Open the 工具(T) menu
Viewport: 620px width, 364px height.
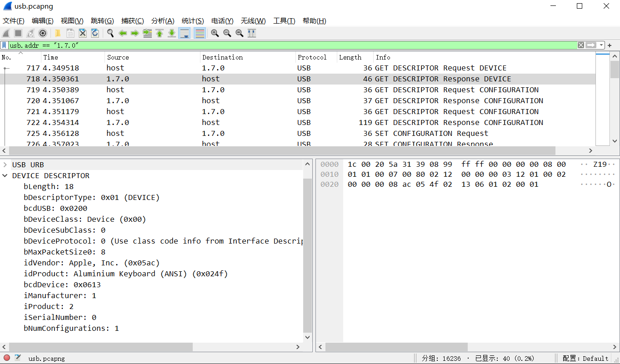(284, 21)
